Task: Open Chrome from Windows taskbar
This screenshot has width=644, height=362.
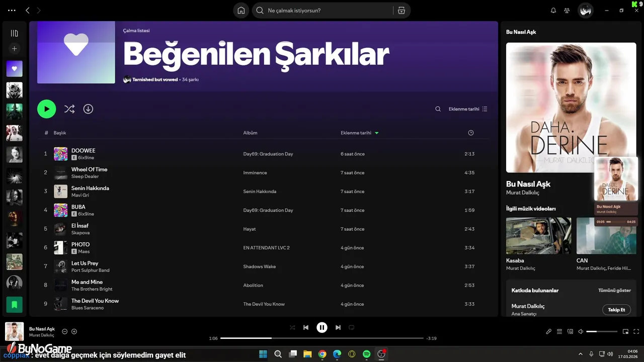Action: tap(322, 354)
